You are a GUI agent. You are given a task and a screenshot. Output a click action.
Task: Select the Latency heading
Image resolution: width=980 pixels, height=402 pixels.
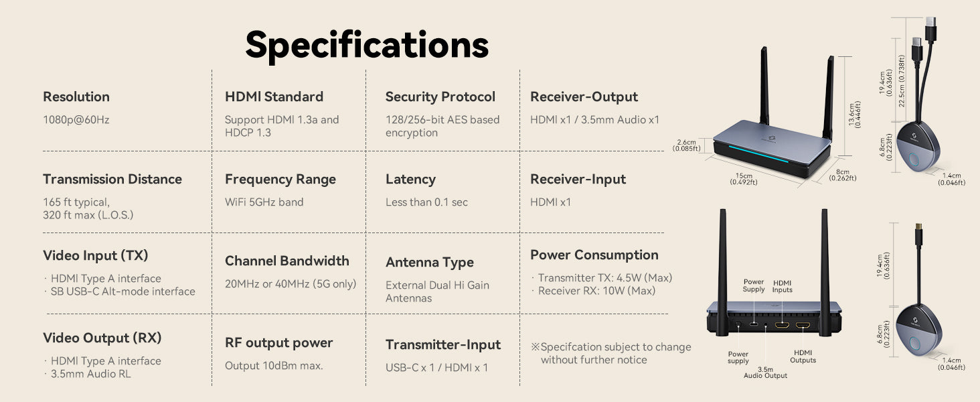coord(410,180)
